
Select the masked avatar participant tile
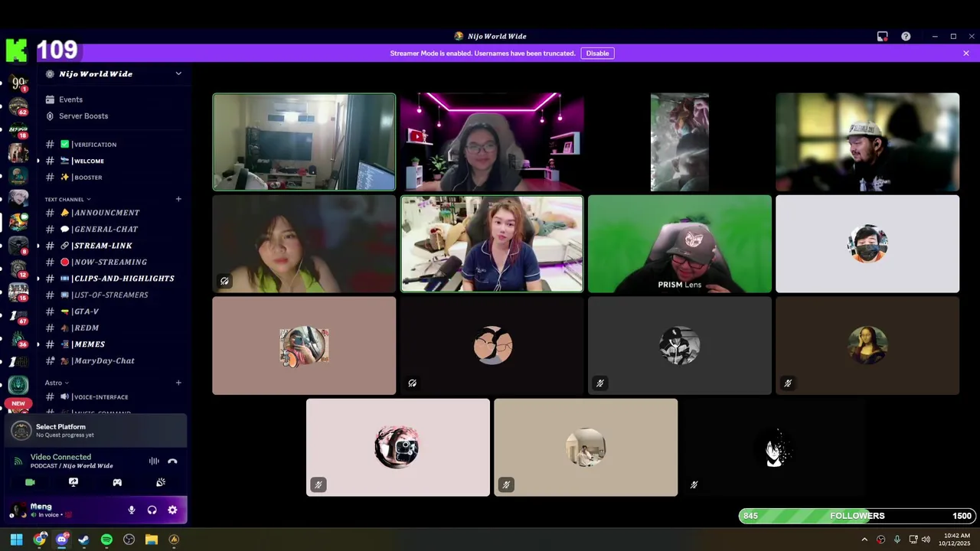(867, 244)
